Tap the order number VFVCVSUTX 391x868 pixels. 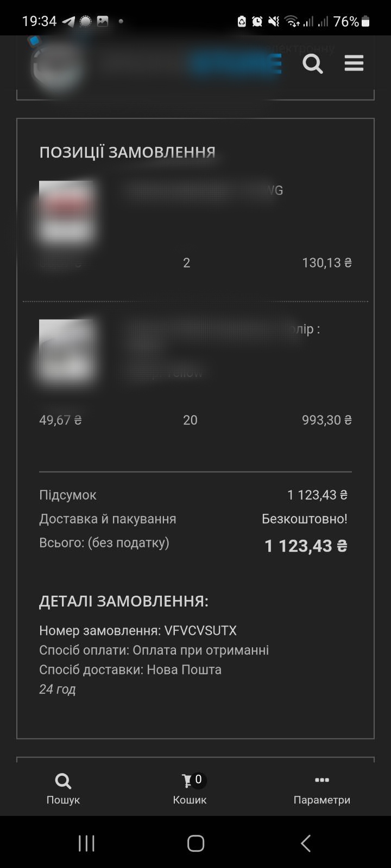(200, 630)
